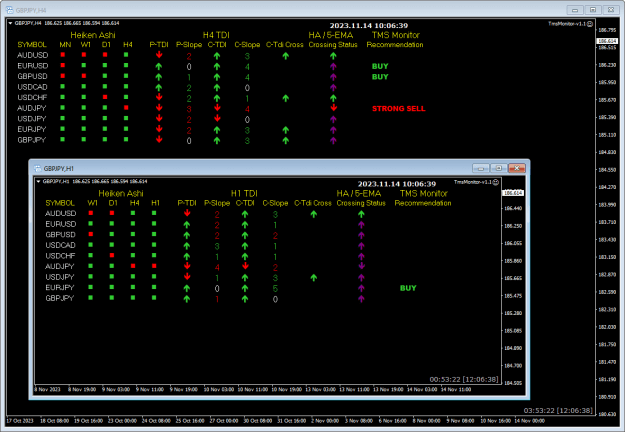Click AUDJPY red H1 square in H1 window
The width and height of the screenshot is (625, 432).
(154, 266)
